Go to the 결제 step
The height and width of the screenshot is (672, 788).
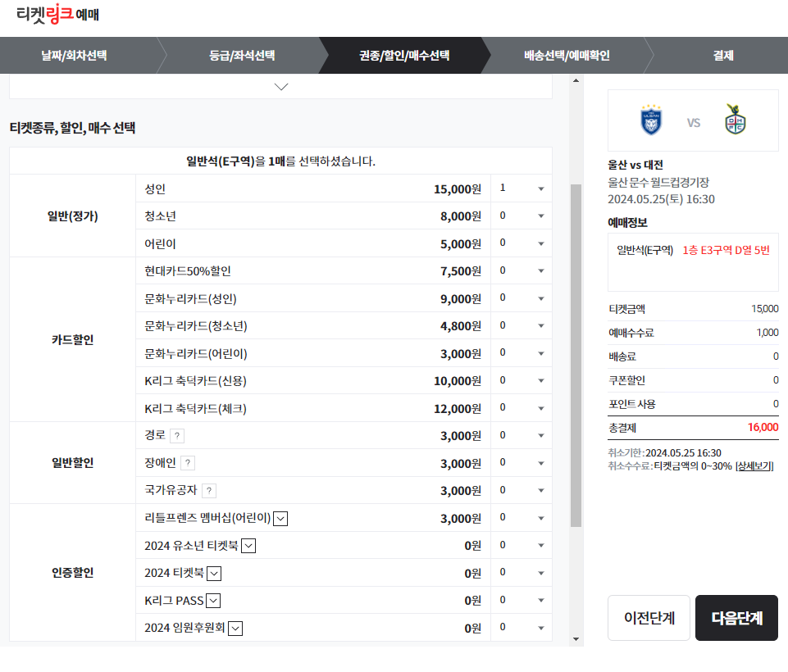[x=723, y=55]
